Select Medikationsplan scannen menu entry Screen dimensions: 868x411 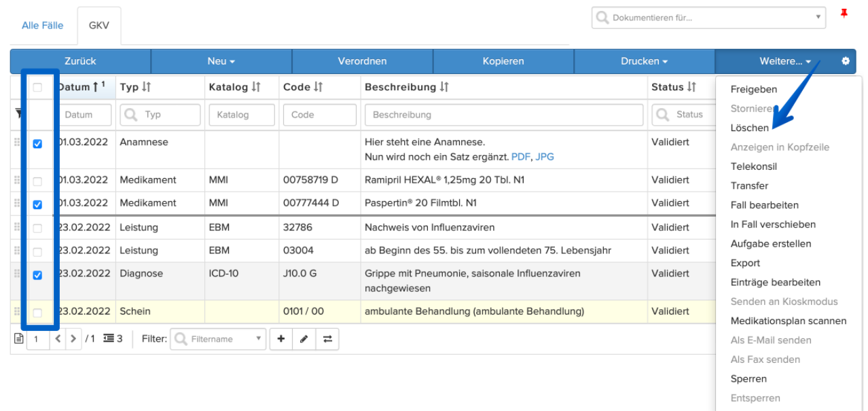789,321
